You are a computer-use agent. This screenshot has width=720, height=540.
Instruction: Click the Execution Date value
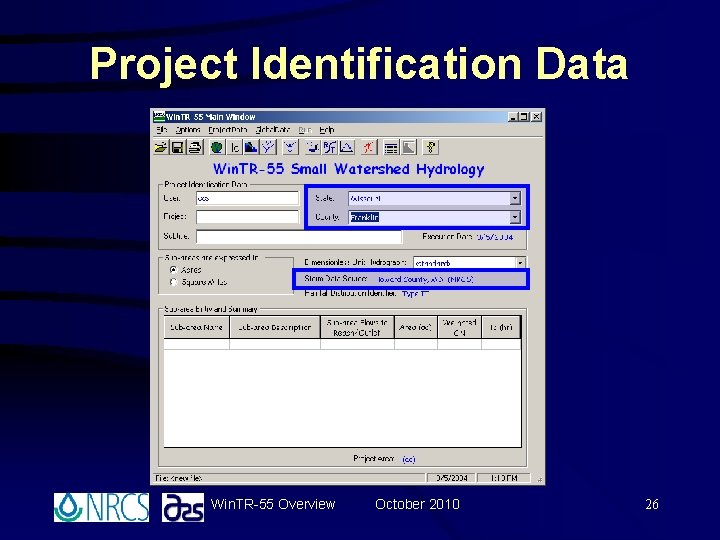click(x=495, y=237)
